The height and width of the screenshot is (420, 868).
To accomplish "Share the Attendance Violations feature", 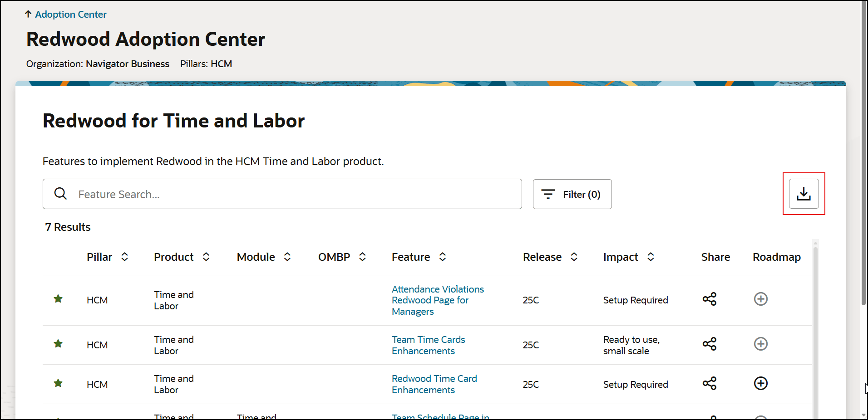I will 709,299.
